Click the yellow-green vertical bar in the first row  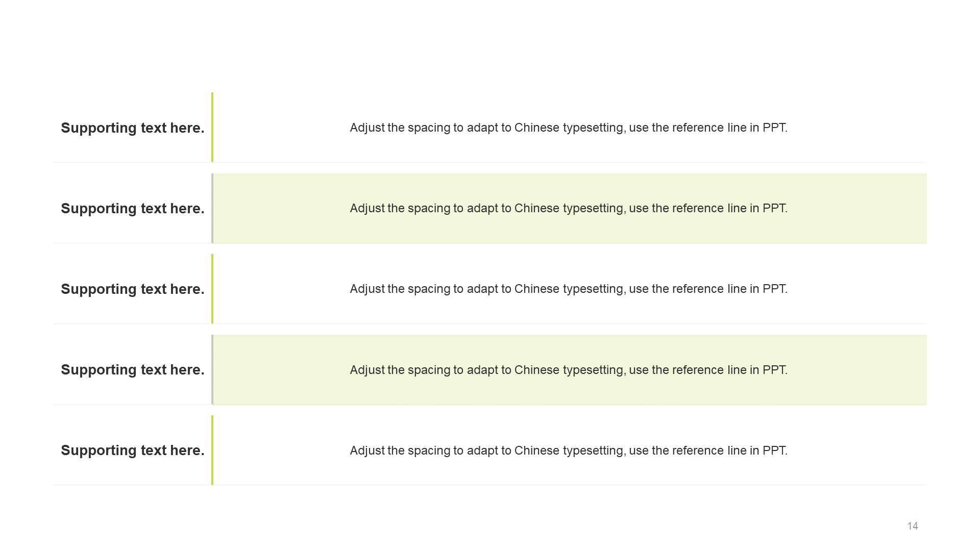point(212,127)
